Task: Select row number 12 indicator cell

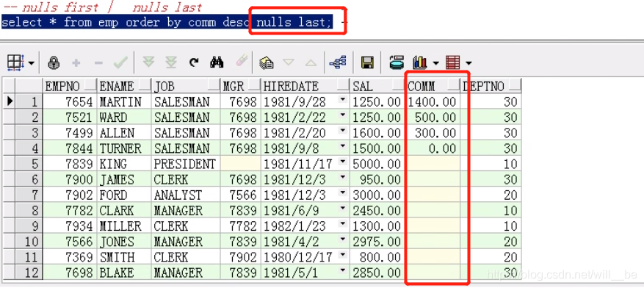Action: 29,273
